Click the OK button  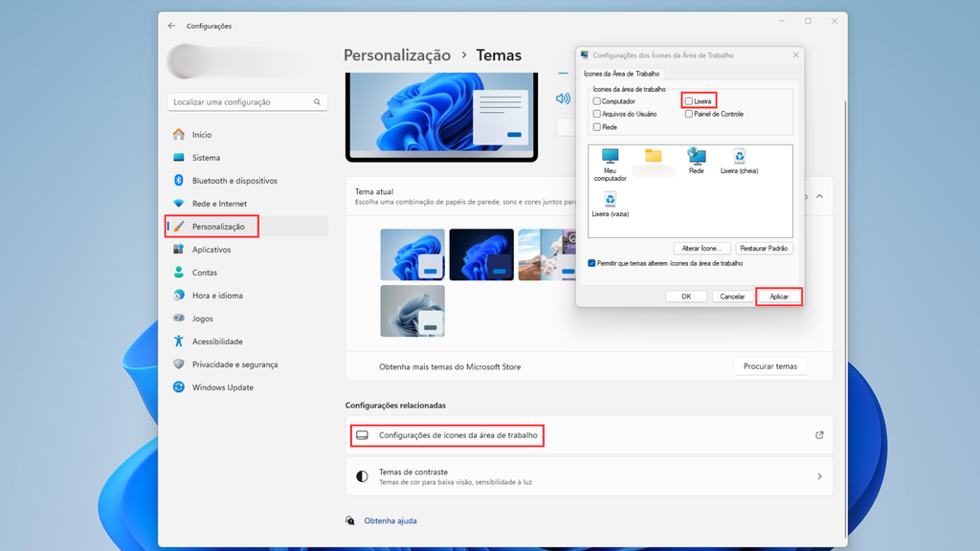[686, 297]
